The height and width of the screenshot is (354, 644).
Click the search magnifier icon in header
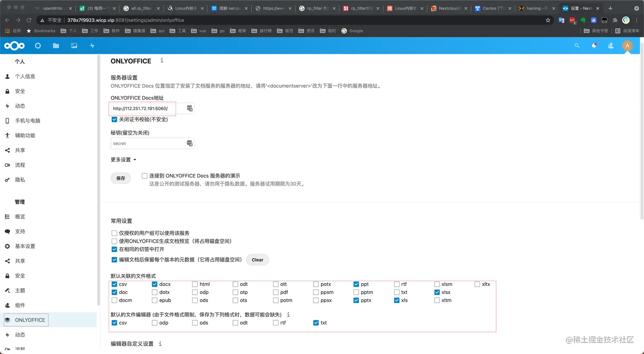pos(577,46)
